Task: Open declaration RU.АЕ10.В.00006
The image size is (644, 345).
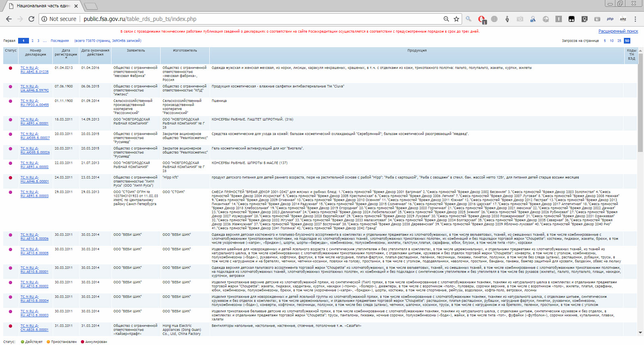Action: (x=35, y=237)
